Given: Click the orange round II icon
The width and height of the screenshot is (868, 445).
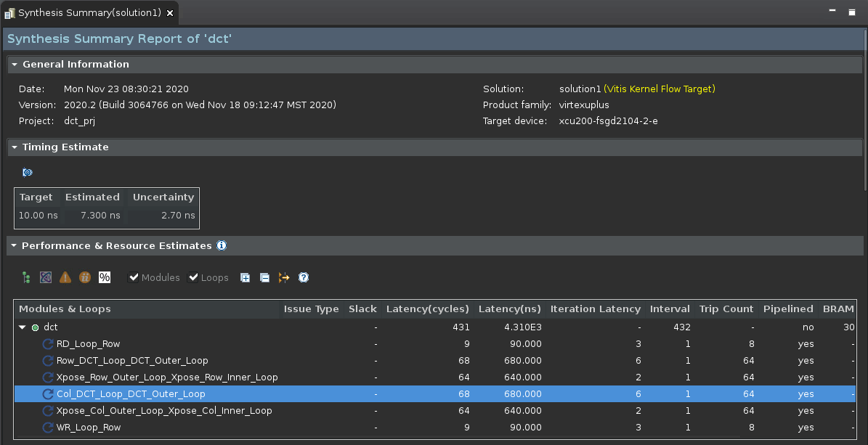Looking at the screenshot, I should [85, 277].
